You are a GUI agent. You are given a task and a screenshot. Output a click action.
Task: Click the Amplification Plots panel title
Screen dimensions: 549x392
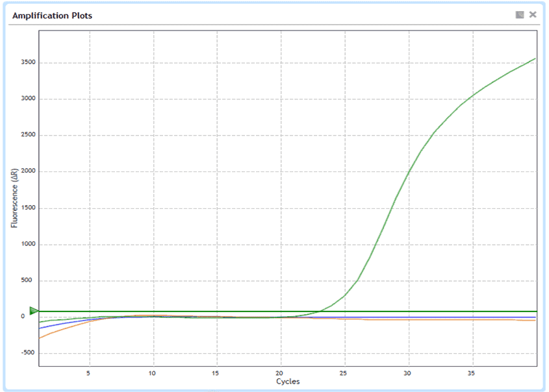coord(53,16)
